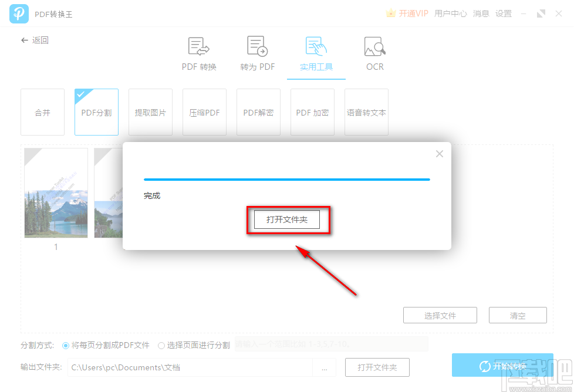Open the 实用工具 tools section
This screenshot has width=574, height=392.
[316, 54]
